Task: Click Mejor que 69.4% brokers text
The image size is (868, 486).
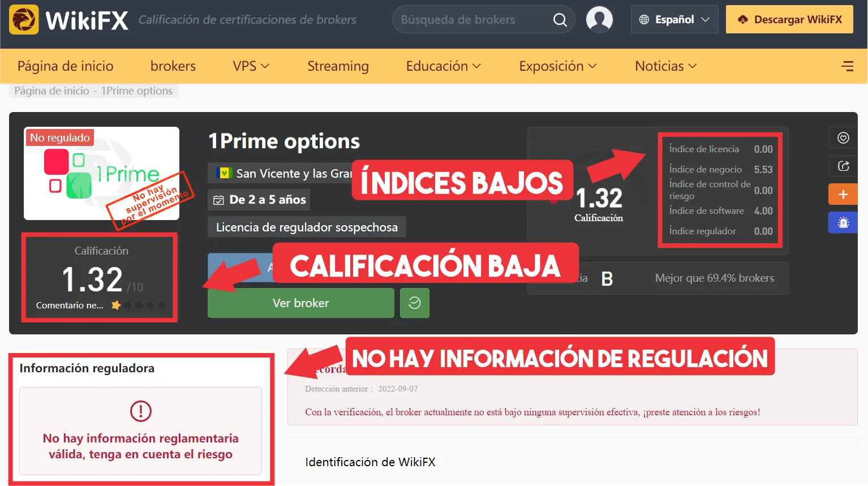Action: point(715,278)
